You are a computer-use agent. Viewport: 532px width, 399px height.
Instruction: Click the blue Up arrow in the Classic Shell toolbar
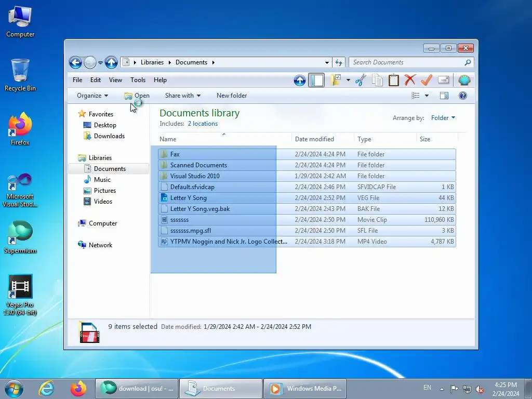coord(300,81)
